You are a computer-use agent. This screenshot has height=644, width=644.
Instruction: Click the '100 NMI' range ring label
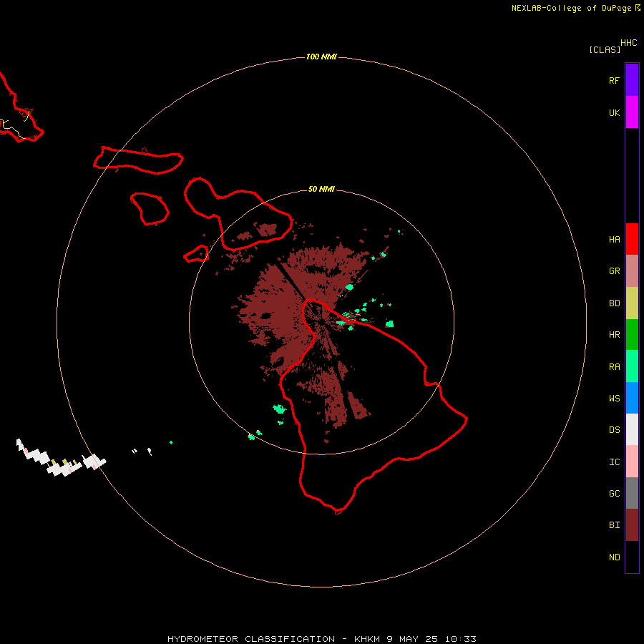pos(321,57)
